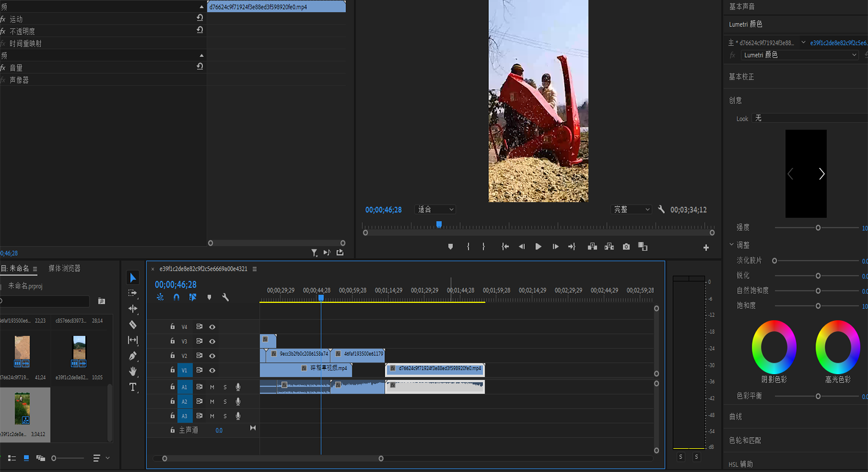Toggle sync lock on V3 track
Image resolution: width=868 pixels, height=472 pixels.
199,341
